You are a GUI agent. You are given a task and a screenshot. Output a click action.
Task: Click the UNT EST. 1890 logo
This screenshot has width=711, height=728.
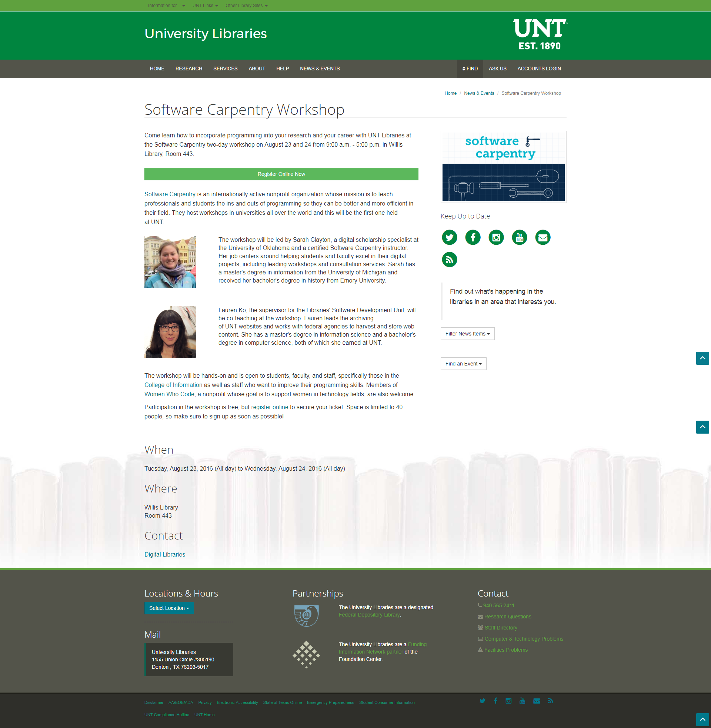coord(540,35)
